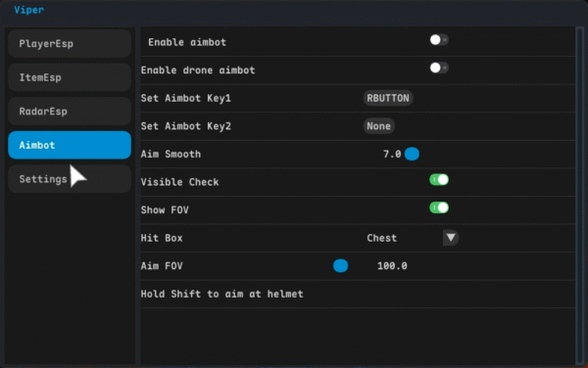Select the RadarEsp tab
The image size is (588, 368).
coord(70,112)
